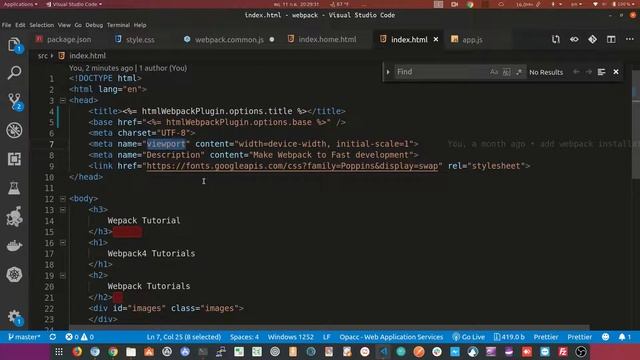Toggle Find in Selection
640x360 pixels.
[x=601, y=72]
